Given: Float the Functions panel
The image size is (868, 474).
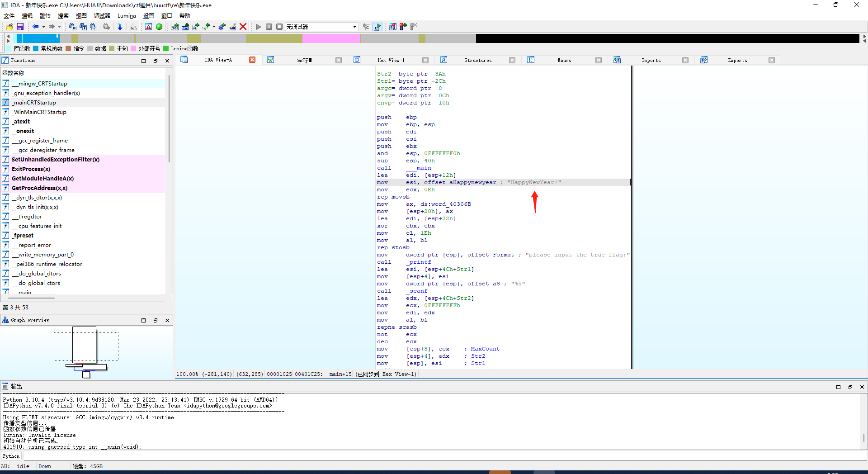Looking at the screenshot, I should (x=156, y=61).
